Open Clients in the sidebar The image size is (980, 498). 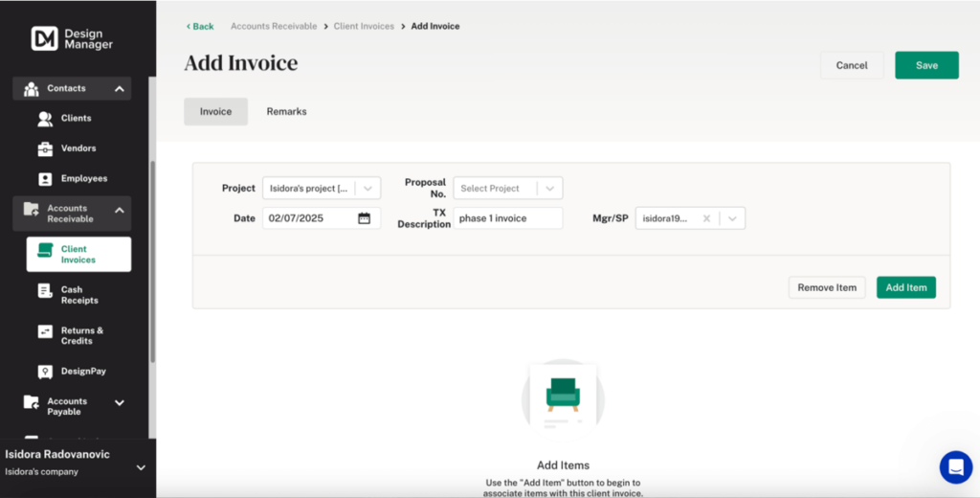click(77, 118)
